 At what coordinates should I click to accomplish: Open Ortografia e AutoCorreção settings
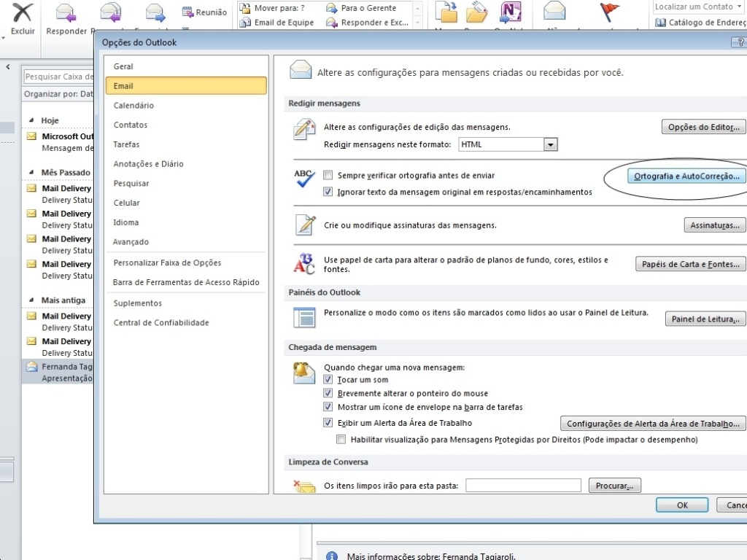pos(686,176)
